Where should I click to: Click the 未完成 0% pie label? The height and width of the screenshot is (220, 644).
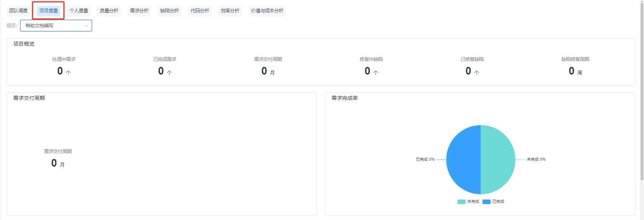pos(536,159)
